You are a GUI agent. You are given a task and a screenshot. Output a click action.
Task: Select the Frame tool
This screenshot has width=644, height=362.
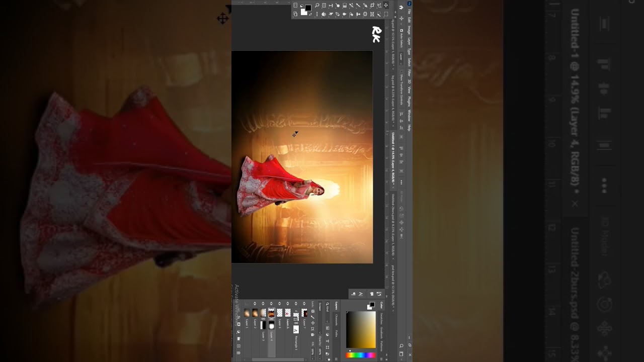click(372, 14)
